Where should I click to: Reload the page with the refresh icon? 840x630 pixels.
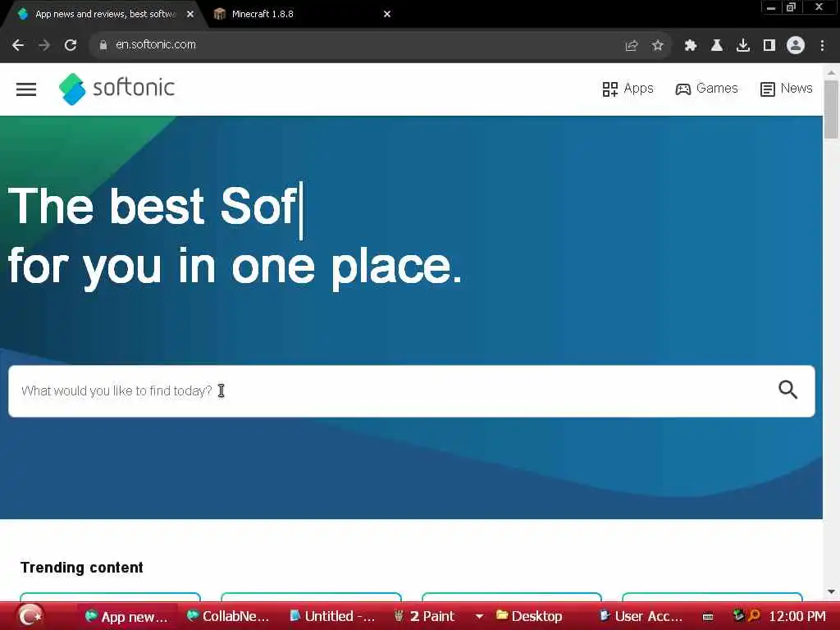point(71,45)
